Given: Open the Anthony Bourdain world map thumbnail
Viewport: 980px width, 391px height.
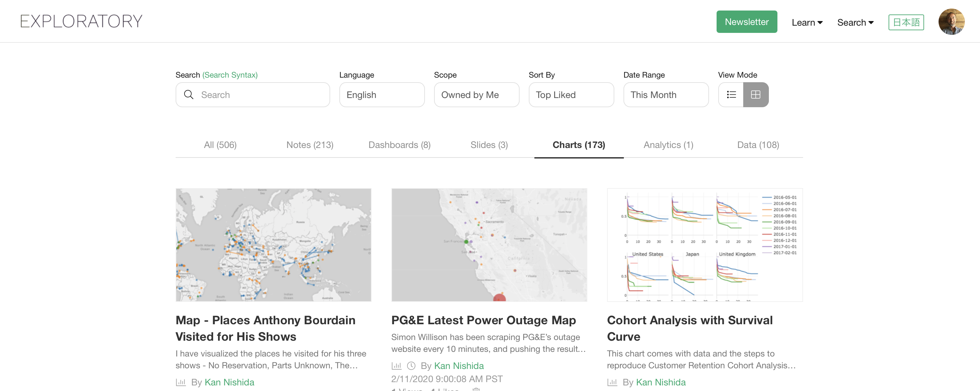Looking at the screenshot, I should pos(274,245).
